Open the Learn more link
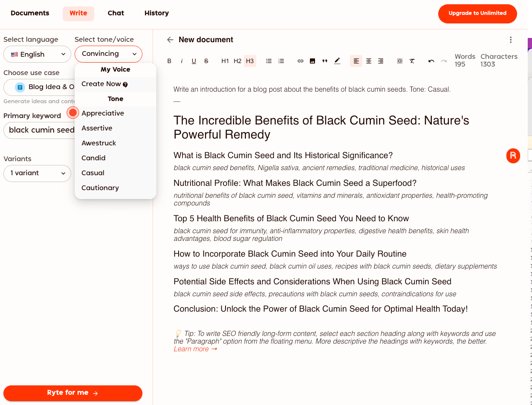Viewport: 532px width, 405px height. point(195,349)
